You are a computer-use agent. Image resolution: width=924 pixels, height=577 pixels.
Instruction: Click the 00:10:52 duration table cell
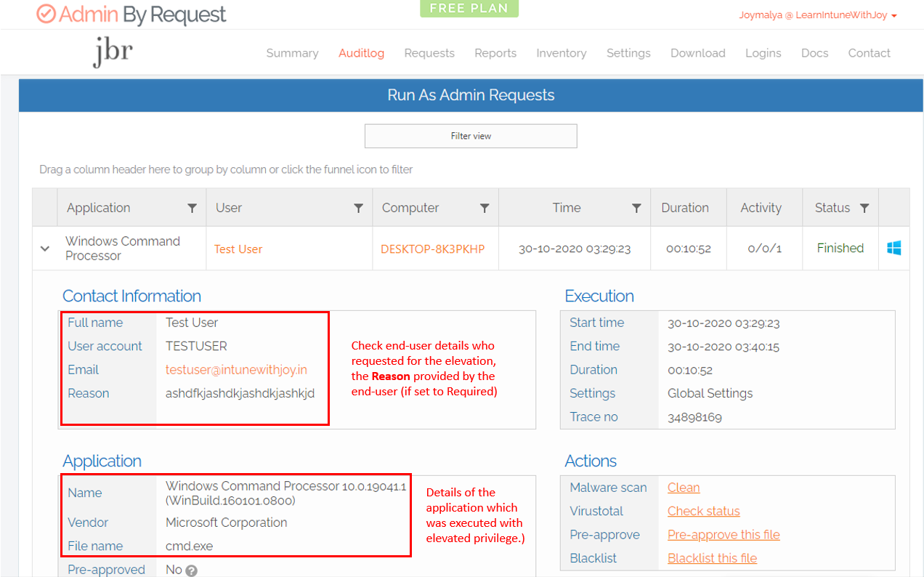pyautogui.click(x=688, y=249)
